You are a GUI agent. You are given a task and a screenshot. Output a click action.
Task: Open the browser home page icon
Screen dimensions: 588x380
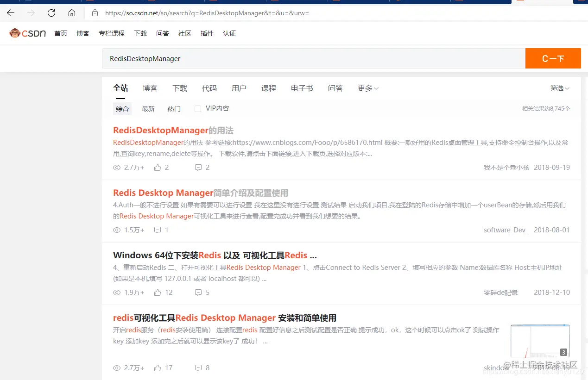pyautogui.click(x=72, y=13)
